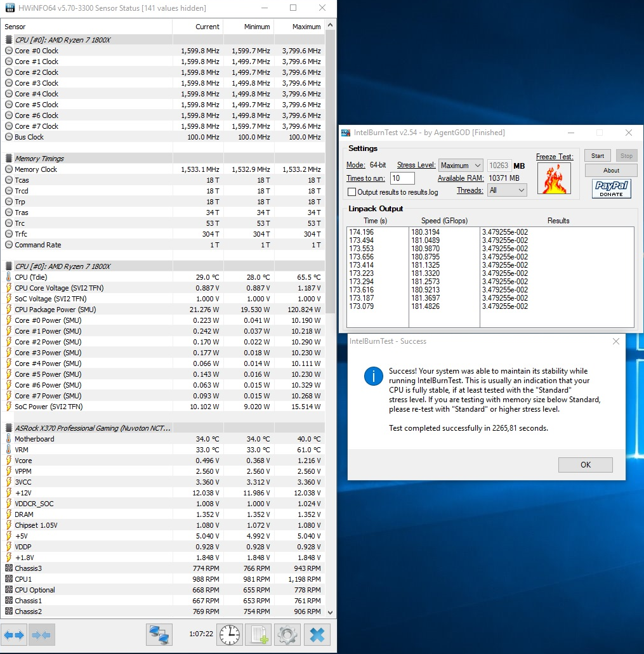Click the collapse columns arrows button in HWiNFO toolbar
Image resolution: width=644 pixels, height=654 pixels.
point(41,635)
